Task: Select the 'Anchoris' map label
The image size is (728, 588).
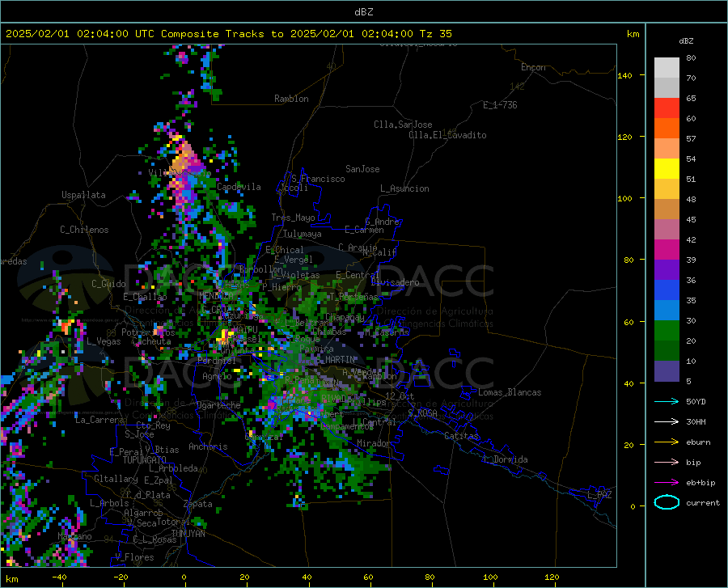Action: coord(208,446)
